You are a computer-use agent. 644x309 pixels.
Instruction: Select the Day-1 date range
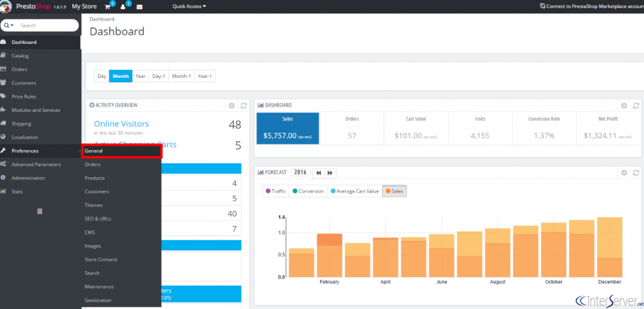[x=158, y=77]
